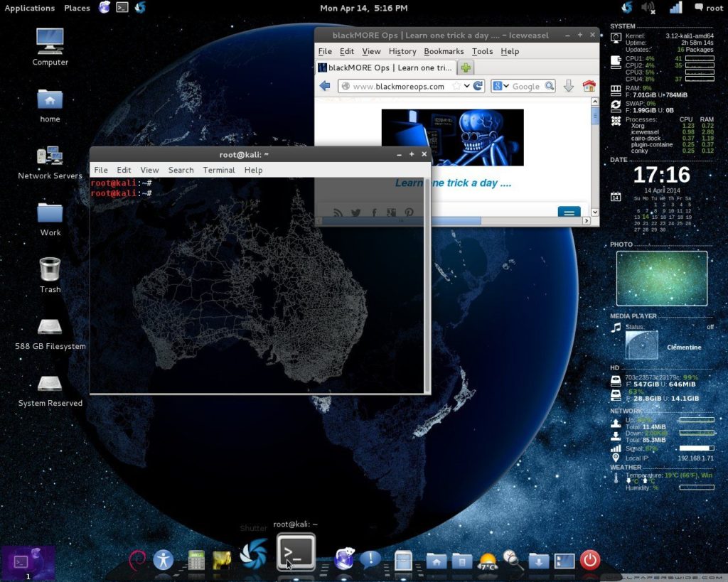Expand the Applications menu
The height and width of the screenshot is (582, 728).
pos(29,8)
